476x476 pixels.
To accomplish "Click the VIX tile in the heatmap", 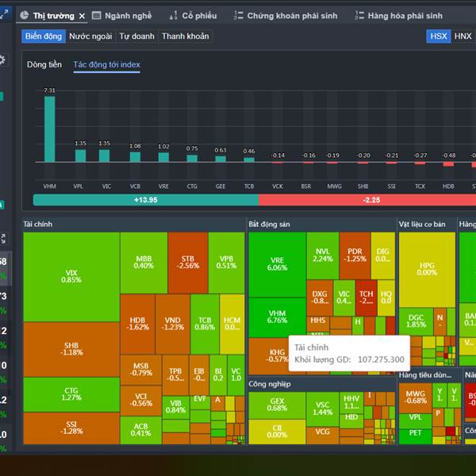I will coord(71,275).
